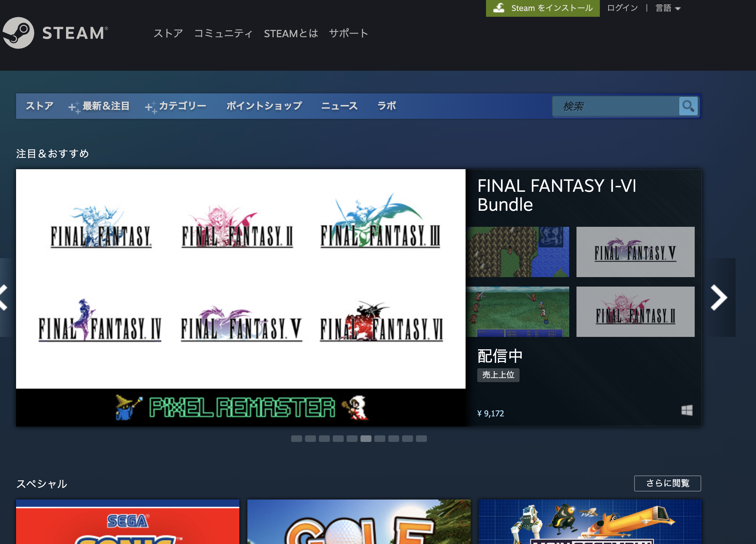Screen dimensions: 756x544
Task: Click the Steam logo in the header
Action: [x=55, y=33]
